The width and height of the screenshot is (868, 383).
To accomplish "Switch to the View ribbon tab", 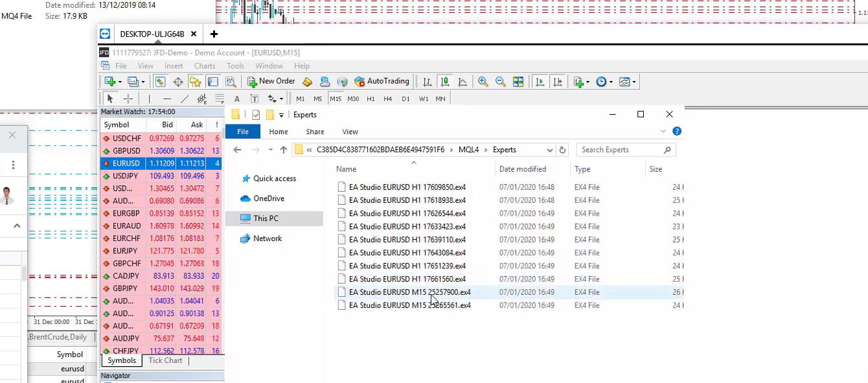I will click(x=350, y=132).
